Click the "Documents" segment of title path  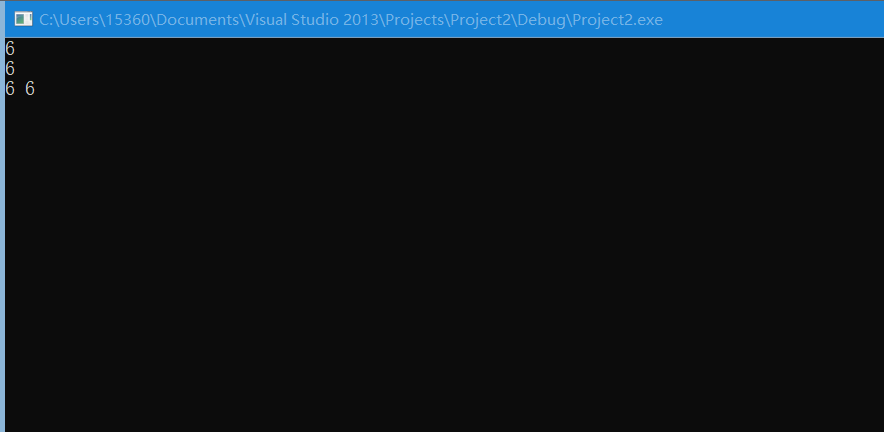(x=197, y=20)
